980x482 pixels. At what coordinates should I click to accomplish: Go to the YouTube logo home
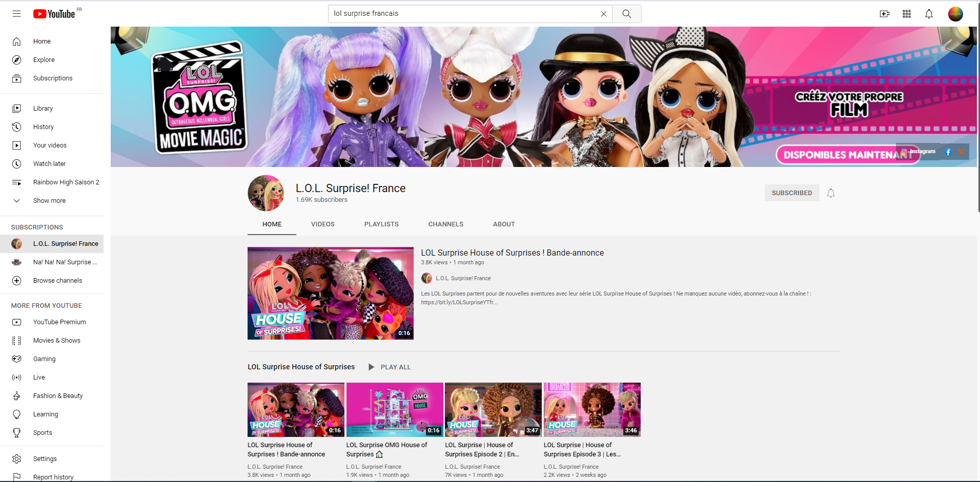54,14
